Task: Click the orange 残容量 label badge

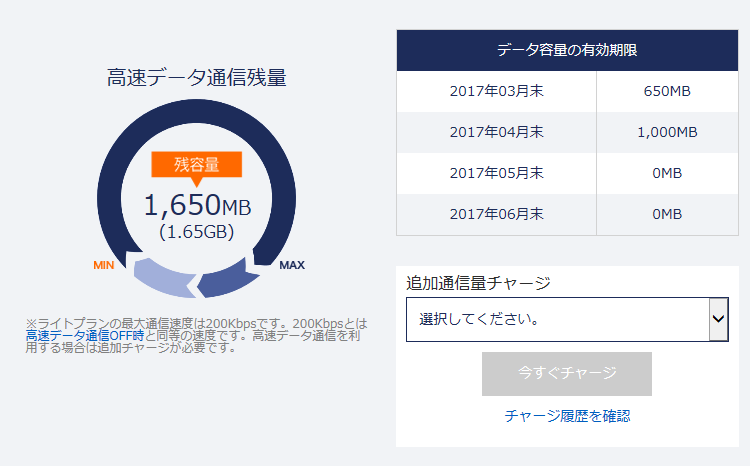Action: point(197,165)
